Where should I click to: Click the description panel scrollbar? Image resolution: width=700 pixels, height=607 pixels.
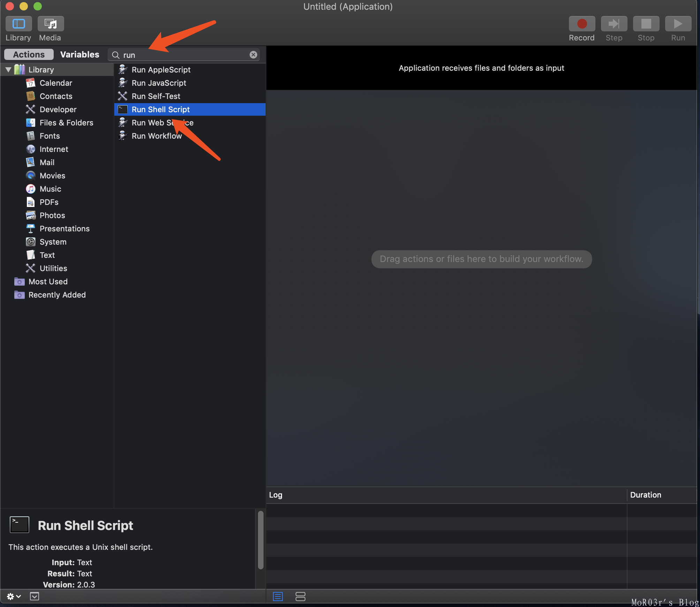coord(261,540)
